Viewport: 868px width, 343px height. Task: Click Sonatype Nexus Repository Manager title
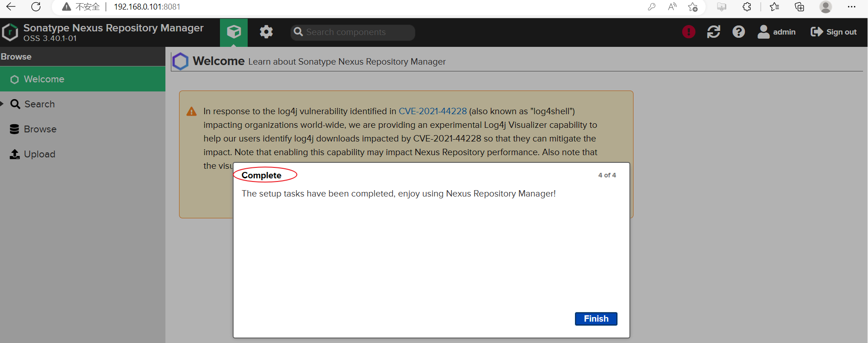pyautogui.click(x=114, y=28)
